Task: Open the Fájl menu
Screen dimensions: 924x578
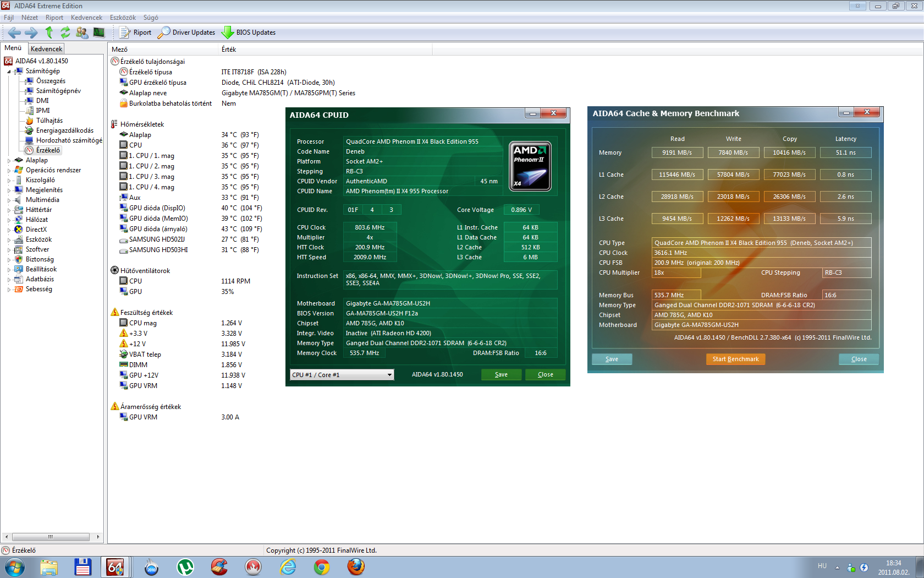Action: [x=9, y=18]
